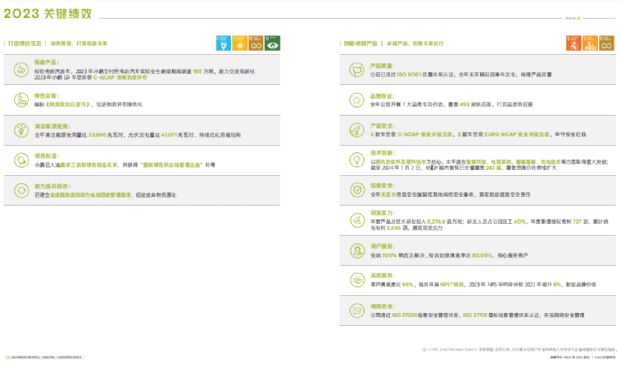Click the shield icon in the 产品质量 row
This screenshot has height=366, width=620.
357,70
